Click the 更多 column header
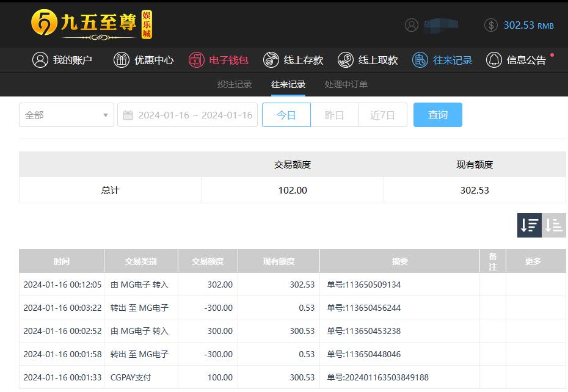The height and width of the screenshot is (392, 568). pyautogui.click(x=536, y=261)
